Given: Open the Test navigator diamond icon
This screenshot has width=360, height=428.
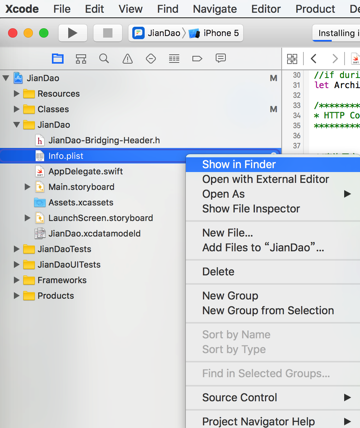Looking at the screenshot, I should pyautogui.click(x=151, y=59).
